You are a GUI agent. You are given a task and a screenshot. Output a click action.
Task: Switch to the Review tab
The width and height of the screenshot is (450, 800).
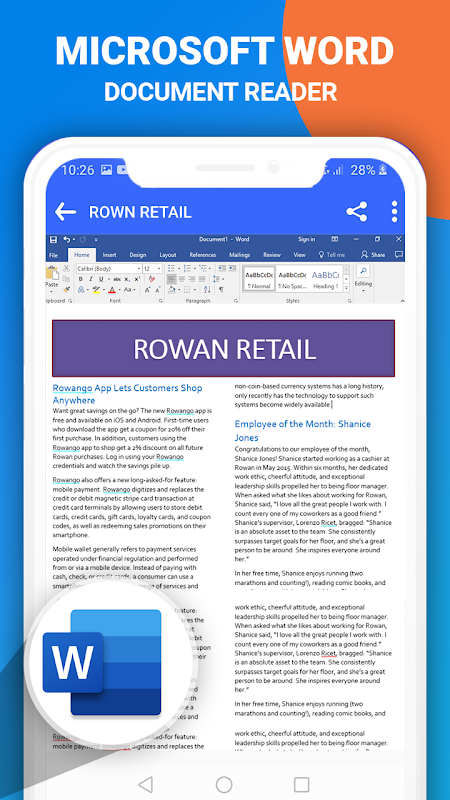tap(272, 255)
